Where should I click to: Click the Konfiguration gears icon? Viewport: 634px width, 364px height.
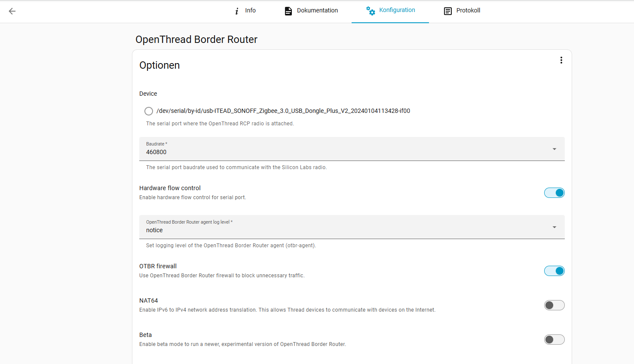(371, 11)
